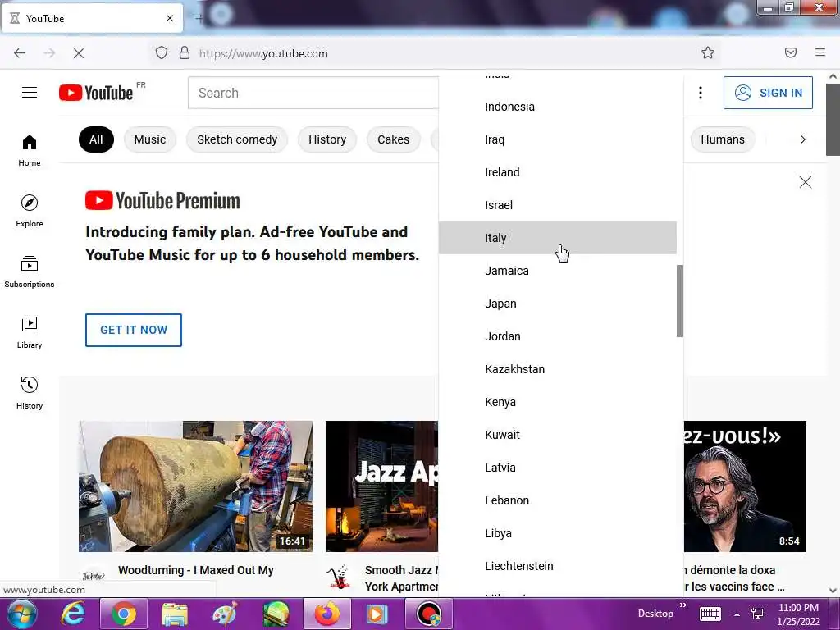The height and width of the screenshot is (630, 840).
Task: Select the Music filter chip
Action: coord(150,139)
